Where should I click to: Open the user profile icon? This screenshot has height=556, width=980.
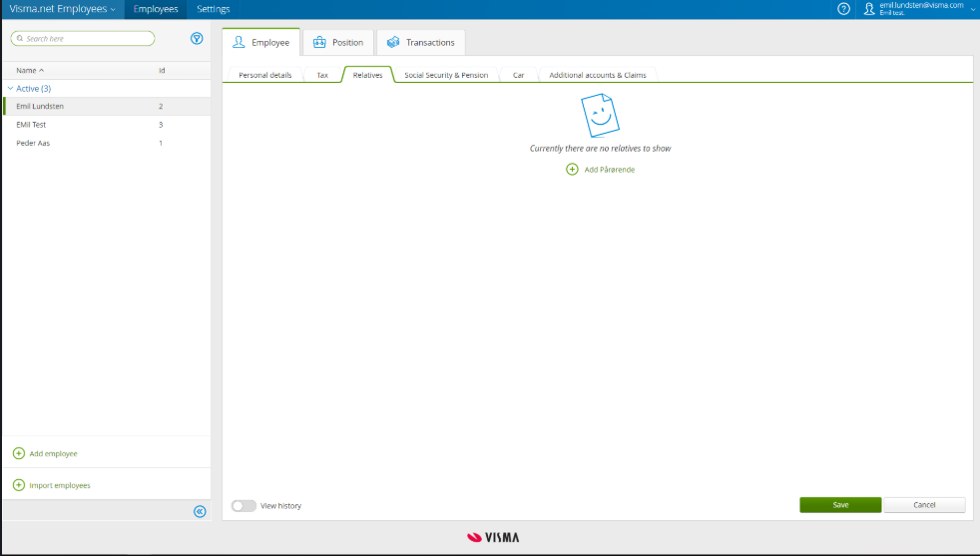click(x=869, y=9)
